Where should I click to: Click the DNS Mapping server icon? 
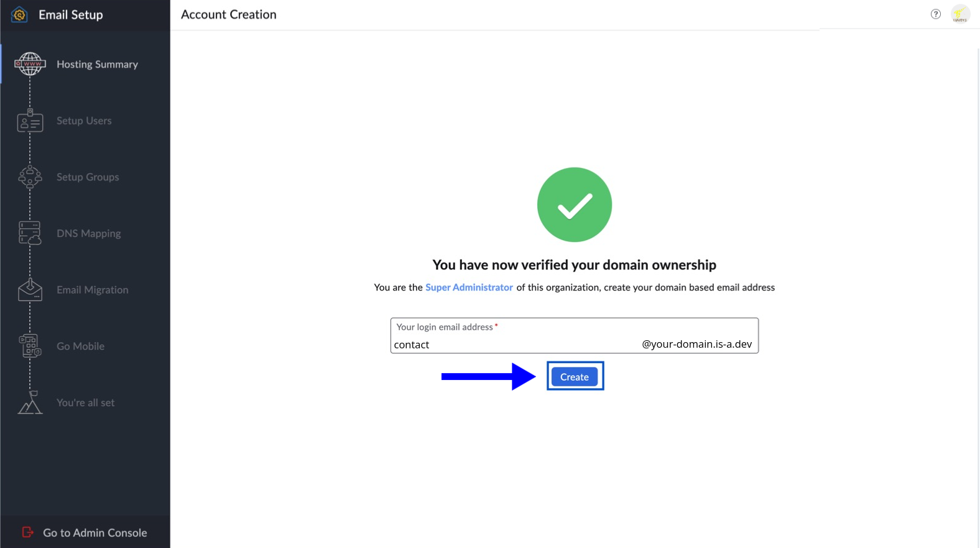click(x=30, y=233)
